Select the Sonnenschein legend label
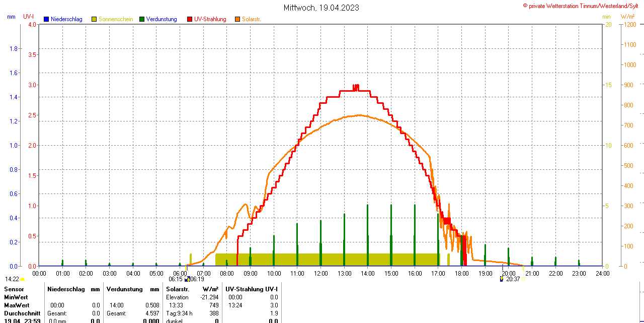Image resolution: width=644 pixels, height=323 pixels. 116,19
